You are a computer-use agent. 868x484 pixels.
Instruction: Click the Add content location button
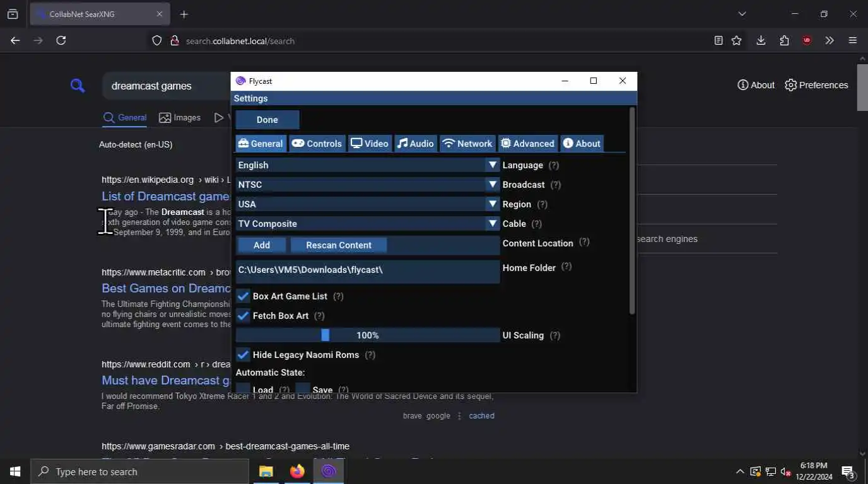262,245
